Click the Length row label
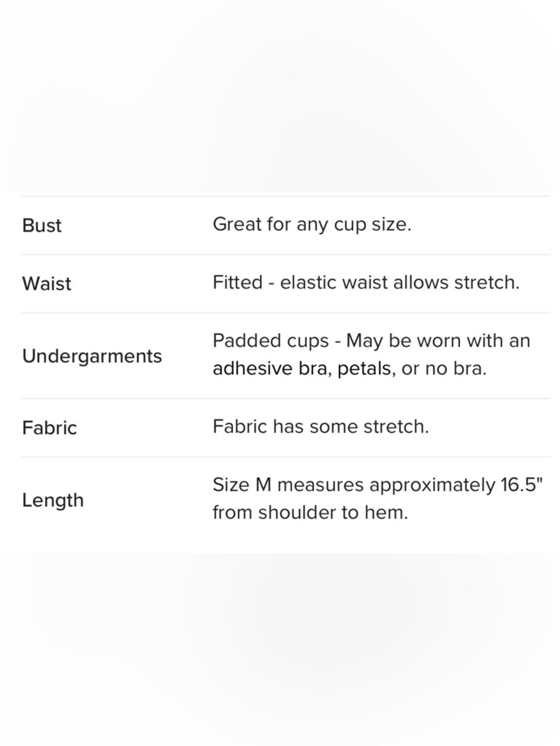 tap(53, 500)
